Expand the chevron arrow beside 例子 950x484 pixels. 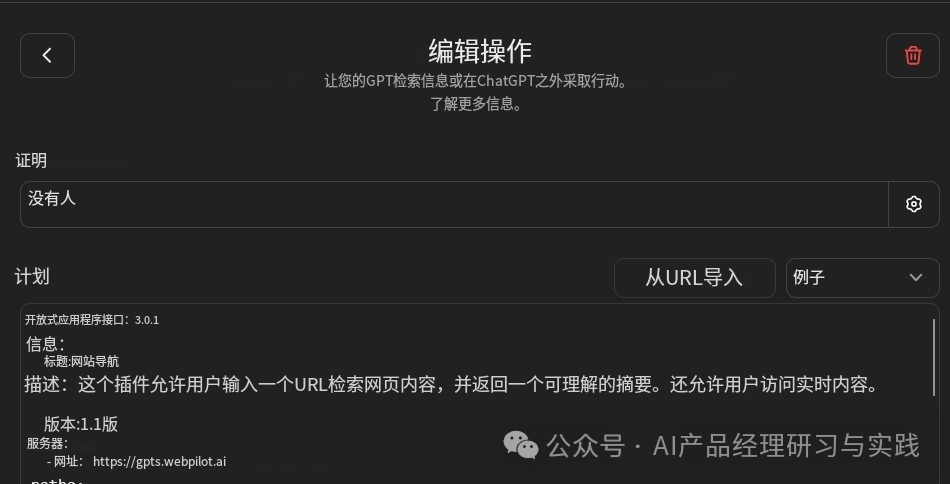(x=915, y=278)
